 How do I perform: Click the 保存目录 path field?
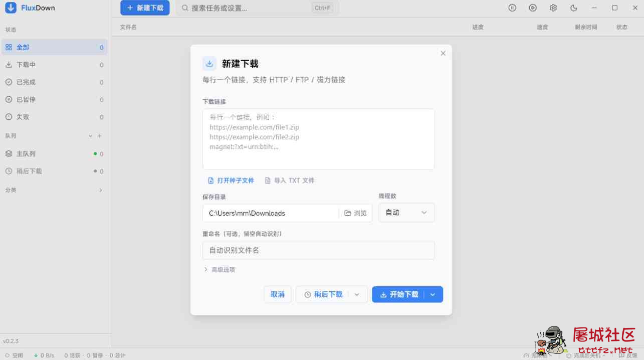coord(271,213)
